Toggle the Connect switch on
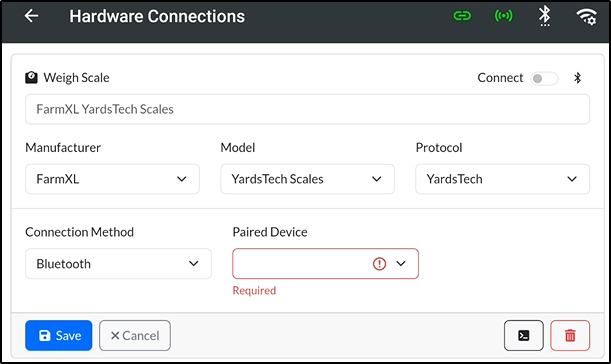This screenshot has width=611, height=364. 544,78
